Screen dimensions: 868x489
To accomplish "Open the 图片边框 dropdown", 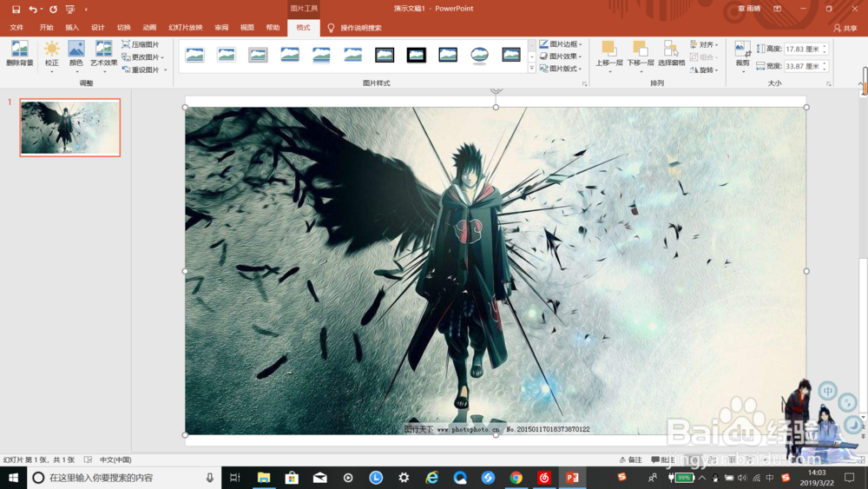I will tap(560, 44).
